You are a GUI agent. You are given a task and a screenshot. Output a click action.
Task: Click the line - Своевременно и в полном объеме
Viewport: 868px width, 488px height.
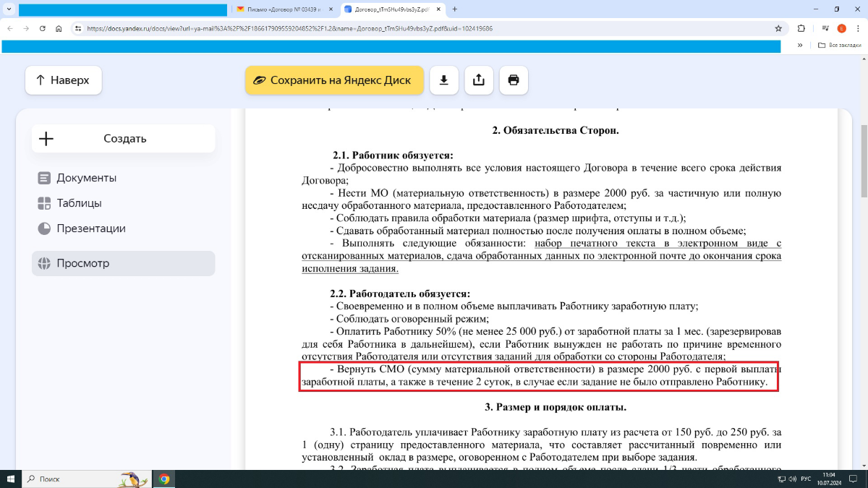click(514, 306)
